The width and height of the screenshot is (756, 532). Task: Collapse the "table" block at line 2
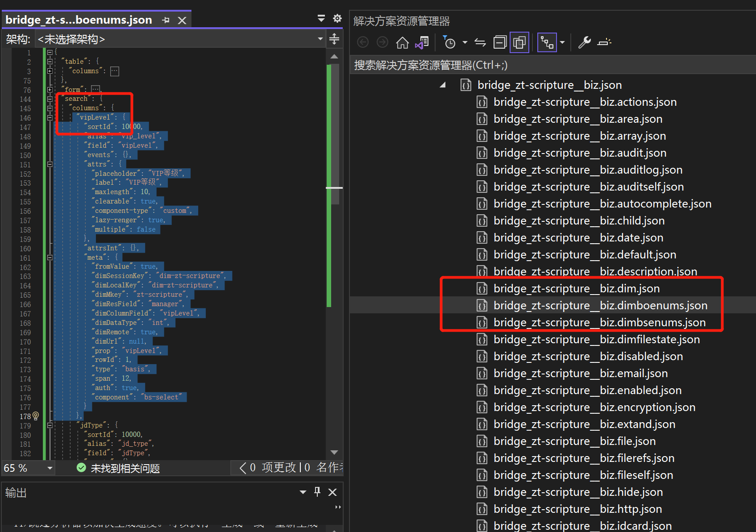pos(50,62)
